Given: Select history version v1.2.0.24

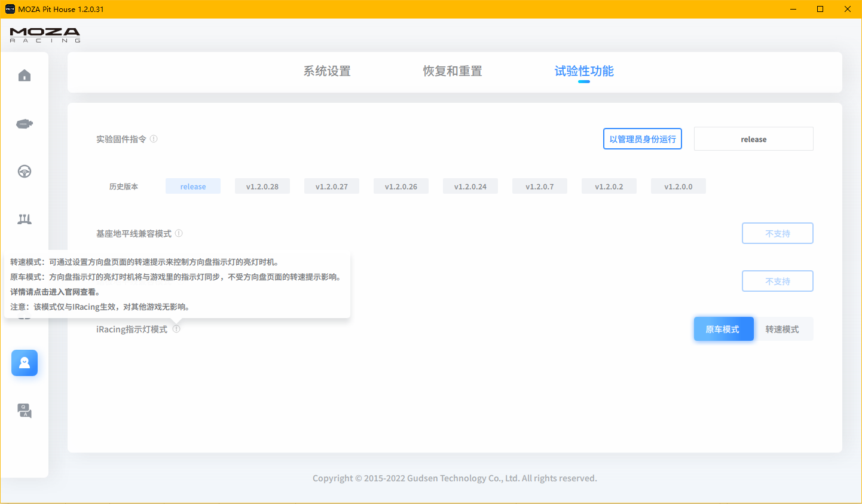Looking at the screenshot, I should pyautogui.click(x=470, y=187).
